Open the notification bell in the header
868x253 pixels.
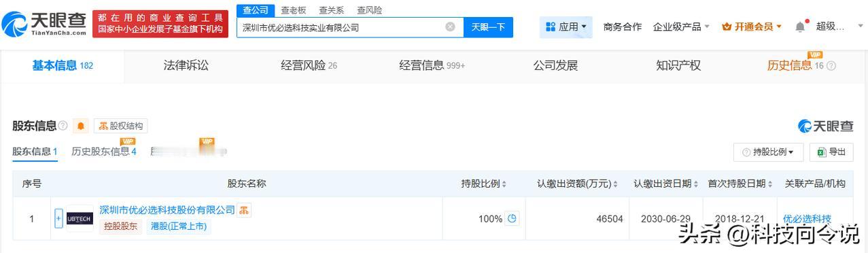point(800,27)
